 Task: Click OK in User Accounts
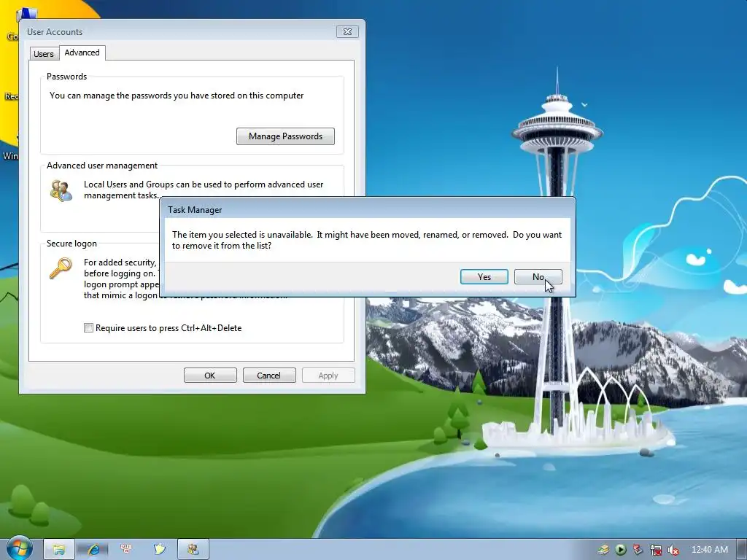pos(210,376)
